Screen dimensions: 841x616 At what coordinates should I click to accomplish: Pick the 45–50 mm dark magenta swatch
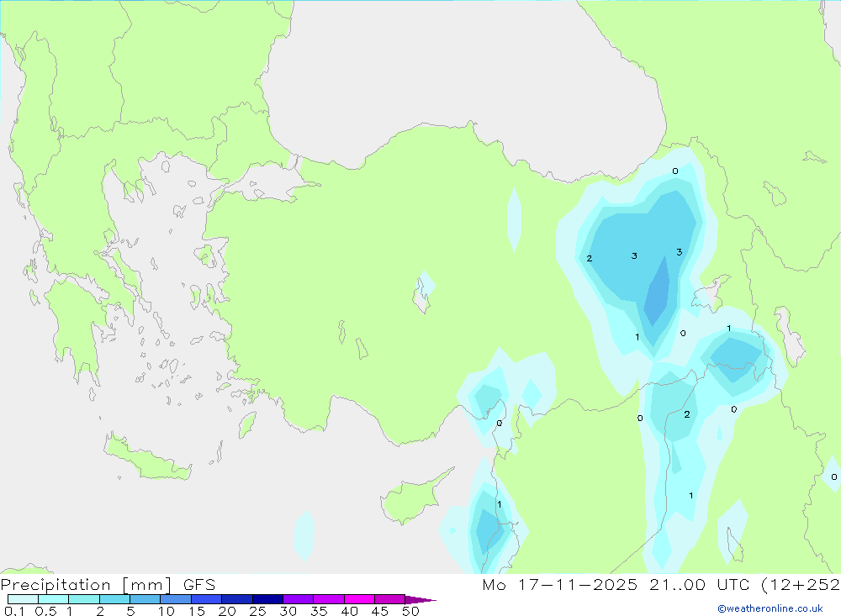[389, 599]
